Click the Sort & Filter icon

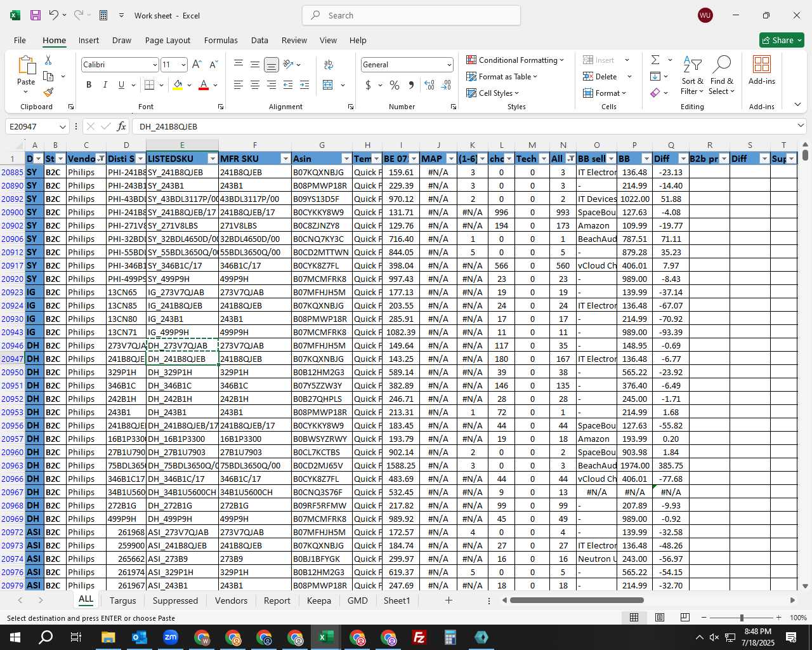click(692, 65)
